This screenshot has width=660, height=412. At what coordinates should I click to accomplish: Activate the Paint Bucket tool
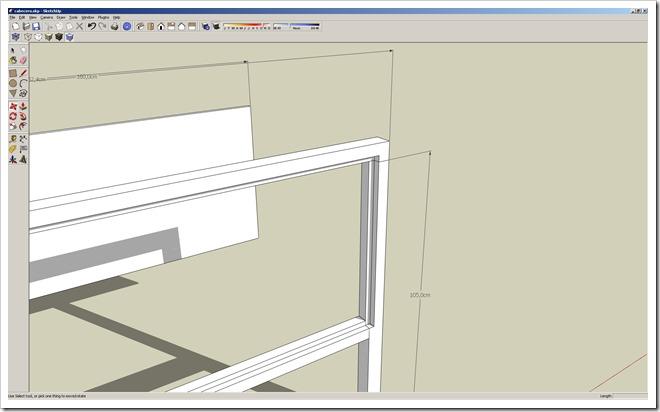tap(13, 60)
